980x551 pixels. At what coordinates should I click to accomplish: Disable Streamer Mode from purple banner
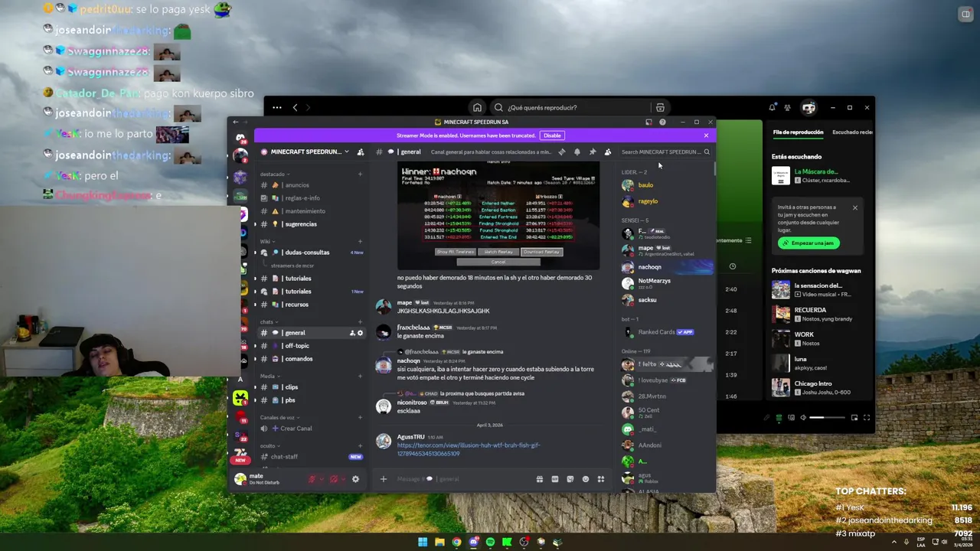click(552, 135)
